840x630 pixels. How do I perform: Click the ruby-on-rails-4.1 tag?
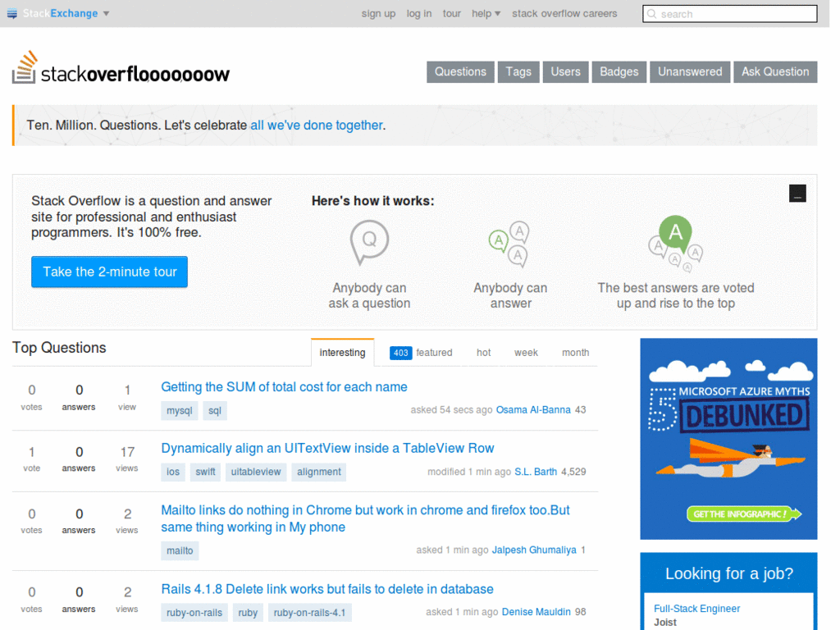[309, 613]
